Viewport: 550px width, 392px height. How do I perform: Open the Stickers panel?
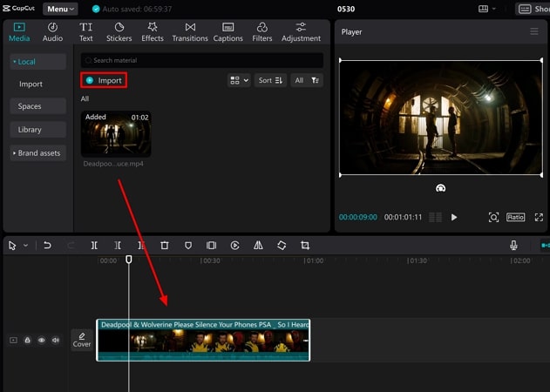(119, 32)
